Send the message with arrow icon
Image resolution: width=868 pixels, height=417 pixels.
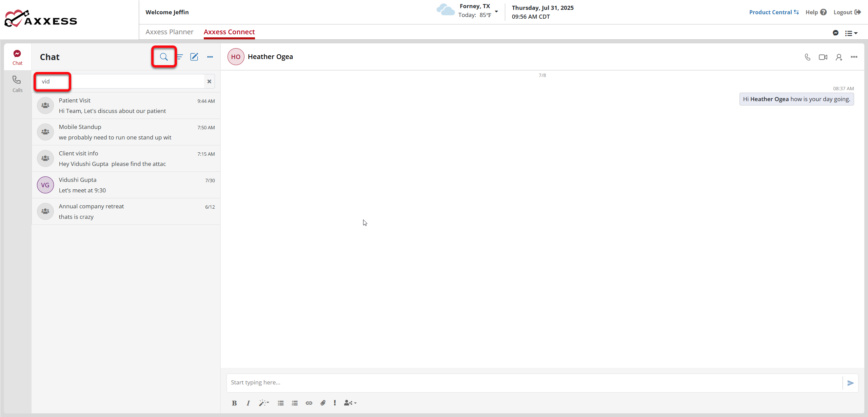(x=850, y=383)
